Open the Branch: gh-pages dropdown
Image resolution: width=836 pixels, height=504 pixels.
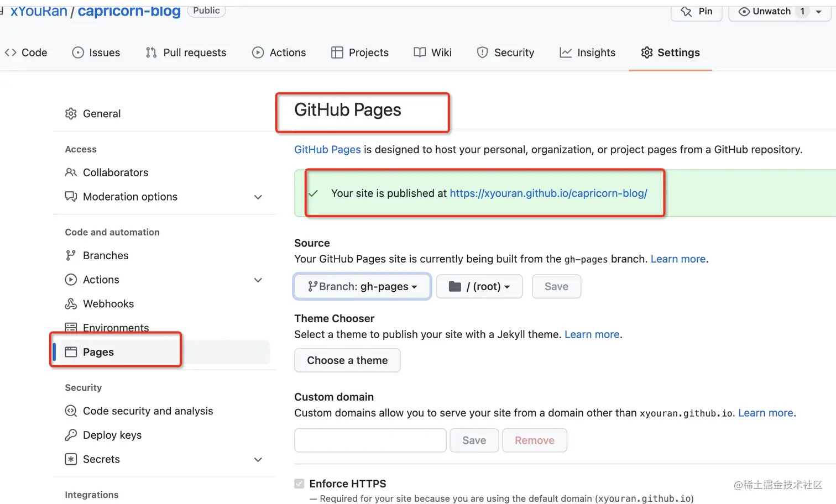pyautogui.click(x=362, y=286)
